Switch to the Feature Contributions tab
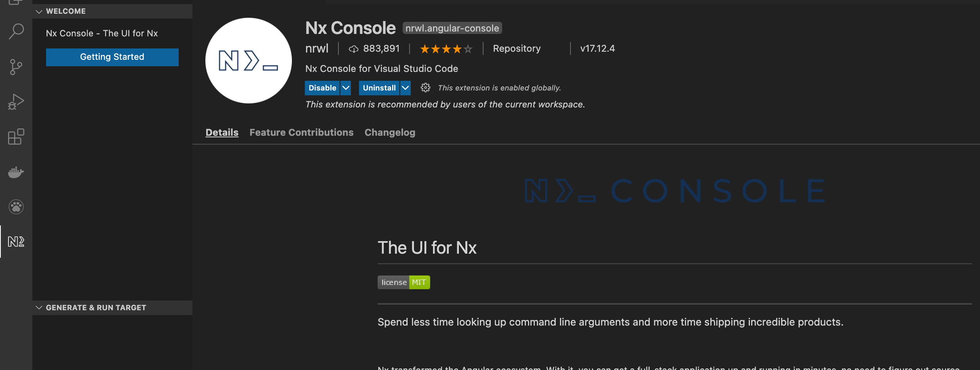This screenshot has height=370, width=980. coord(302,132)
